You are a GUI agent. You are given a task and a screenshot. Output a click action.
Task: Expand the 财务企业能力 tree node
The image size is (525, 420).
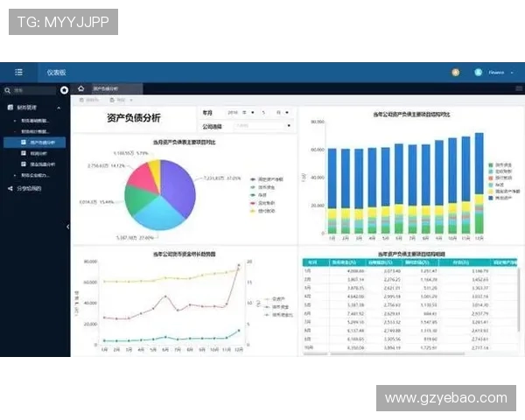[x=15, y=175]
